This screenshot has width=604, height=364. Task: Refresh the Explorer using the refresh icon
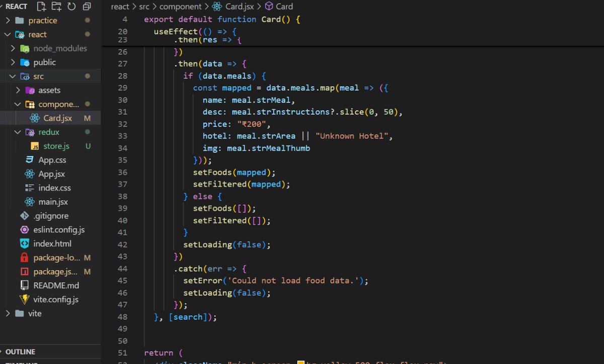pyautogui.click(x=71, y=7)
